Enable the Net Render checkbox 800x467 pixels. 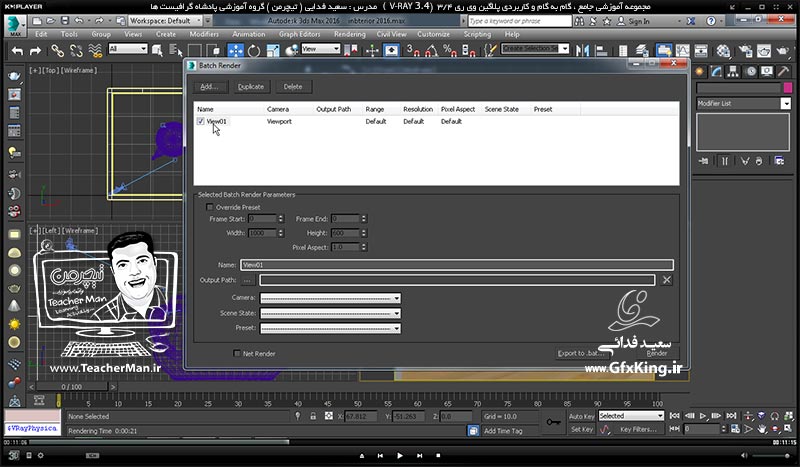tap(237, 353)
